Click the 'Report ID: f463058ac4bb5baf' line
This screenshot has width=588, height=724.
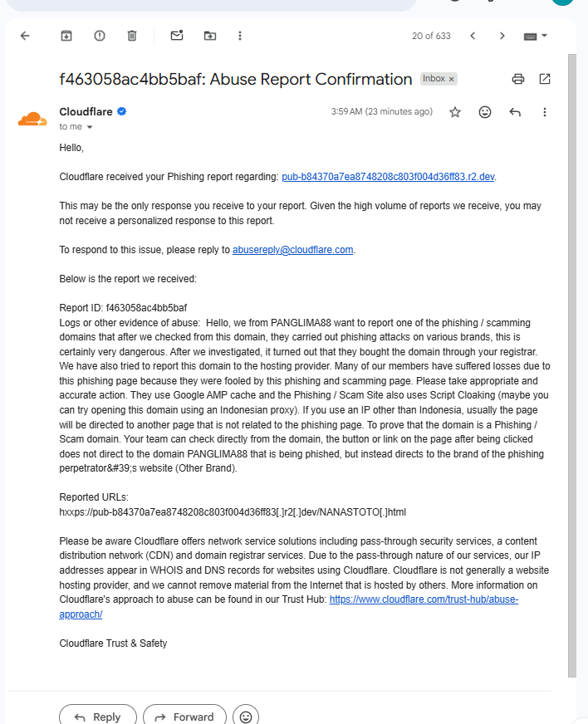pos(123,308)
